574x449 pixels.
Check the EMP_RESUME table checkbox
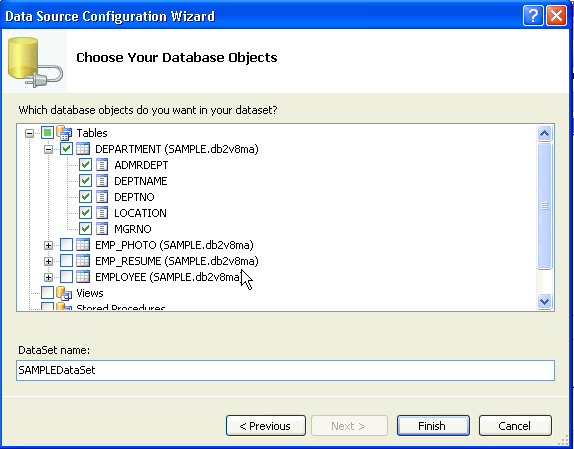tap(66, 261)
